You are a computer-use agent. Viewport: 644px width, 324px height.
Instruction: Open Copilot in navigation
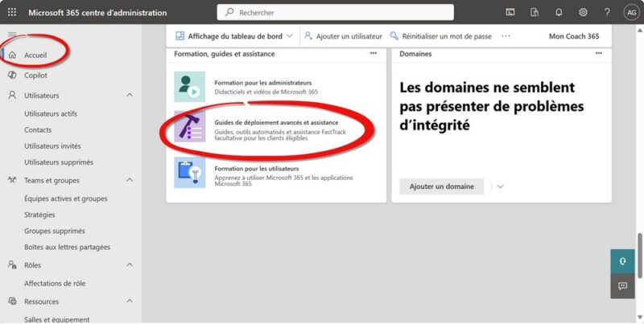coord(35,75)
